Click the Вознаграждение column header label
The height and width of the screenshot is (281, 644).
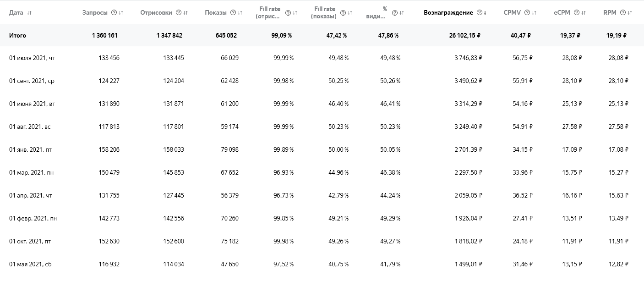pos(448,13)
